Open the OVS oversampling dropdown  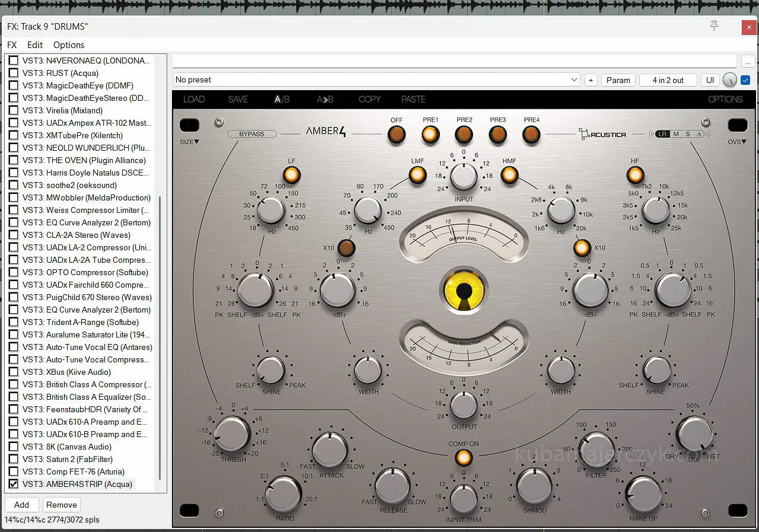(737, 142)
